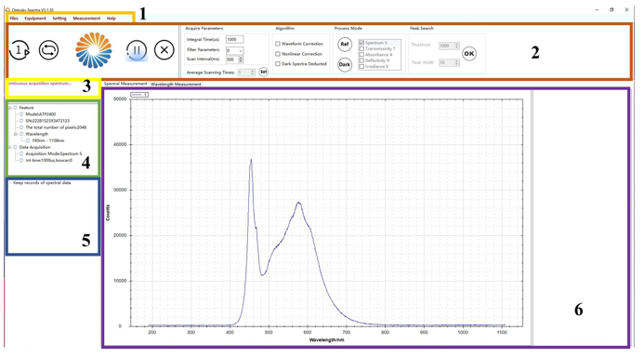Stop acquisition with the circled X icon

coord(164,50)
